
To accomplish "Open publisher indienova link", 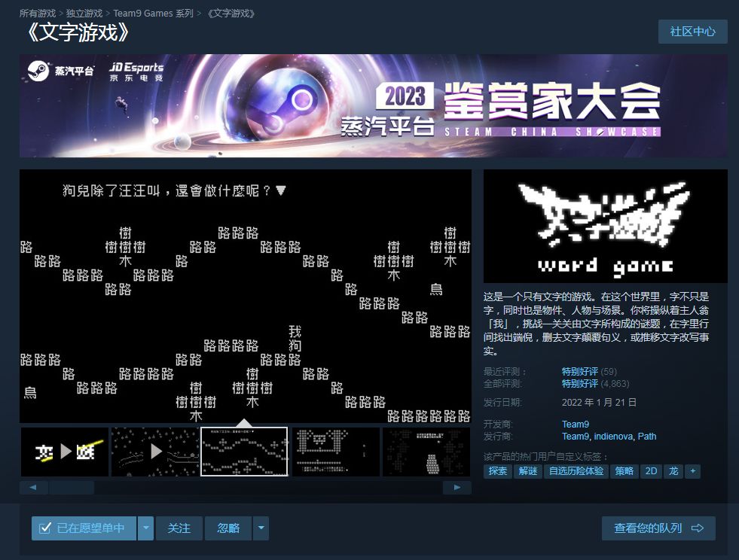I will tap(613, 436).
